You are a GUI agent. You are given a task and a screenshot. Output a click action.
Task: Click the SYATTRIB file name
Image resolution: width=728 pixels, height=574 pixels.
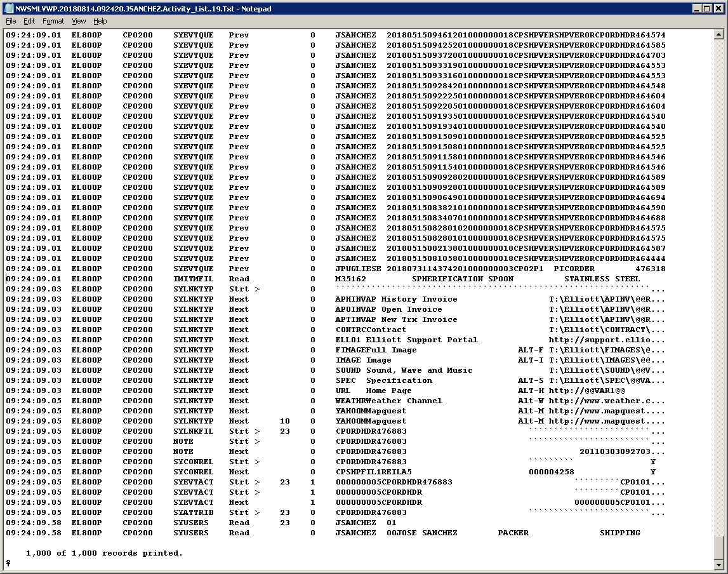(x=193, y=512)
